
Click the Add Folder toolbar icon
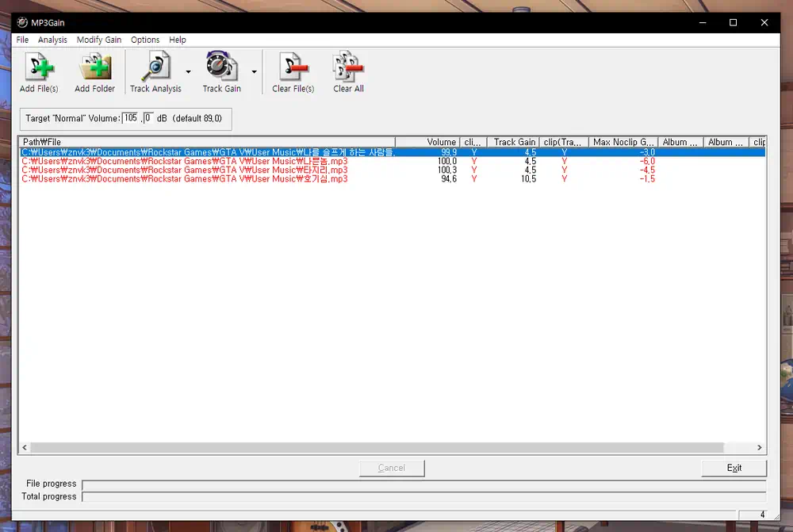point(94,67)
